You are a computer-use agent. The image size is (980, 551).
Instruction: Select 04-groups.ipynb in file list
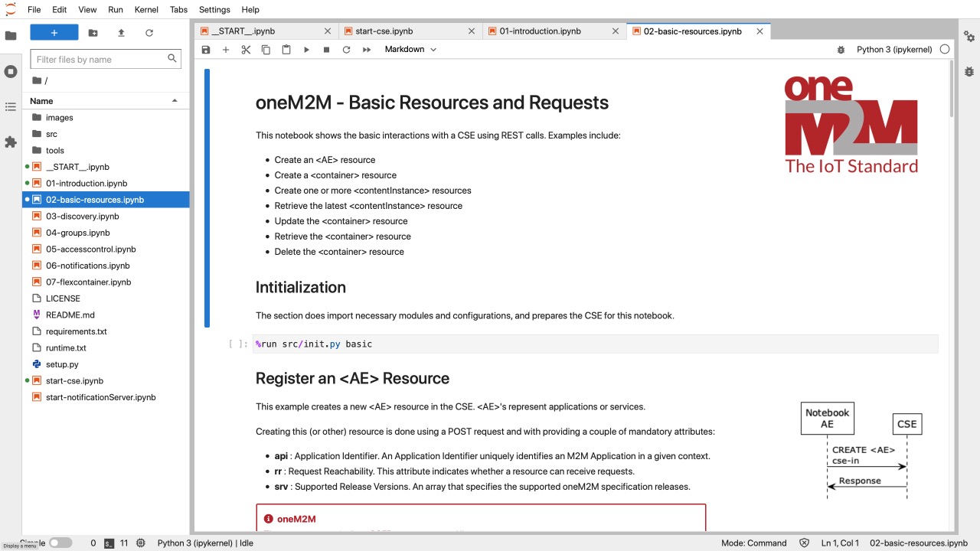click(x=106, y=233)
